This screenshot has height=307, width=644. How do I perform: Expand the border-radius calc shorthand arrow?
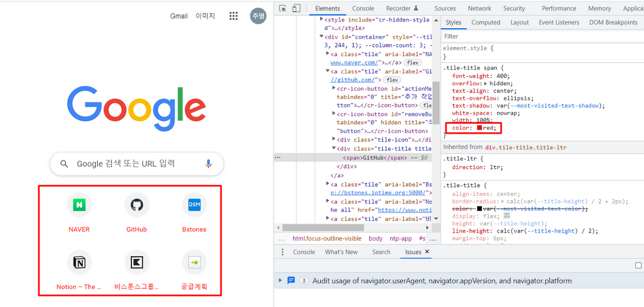pos(503,201)
